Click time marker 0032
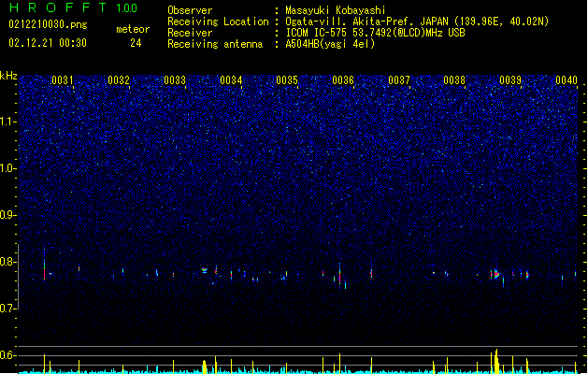588x374 pixels. (119, 80)
